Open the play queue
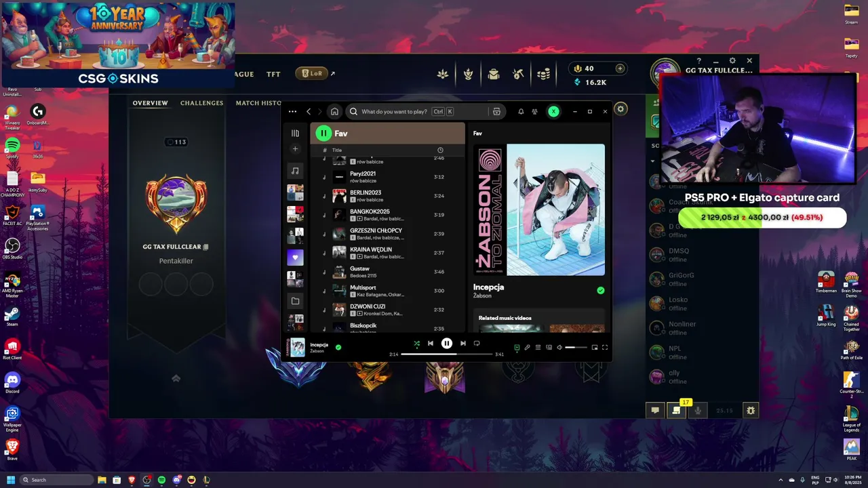The height and width of the screenshot is (488, 868). [x=538, y=348]
